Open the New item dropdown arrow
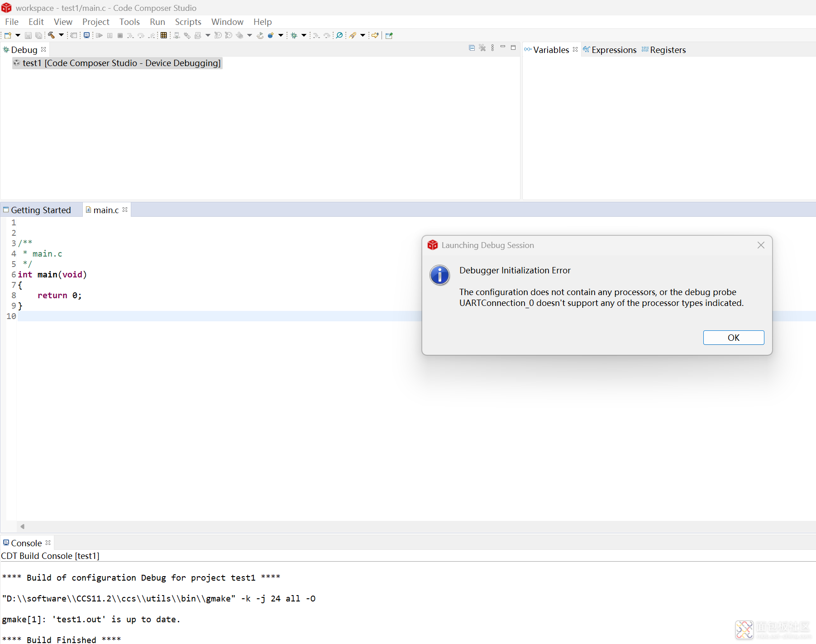 pyautogui.click(x=18, y=35)
